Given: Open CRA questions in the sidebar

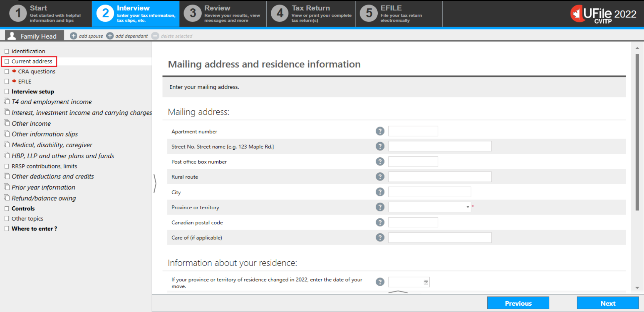Looking at the screenshot, I should pyautogui.click(x=37, y=71).
